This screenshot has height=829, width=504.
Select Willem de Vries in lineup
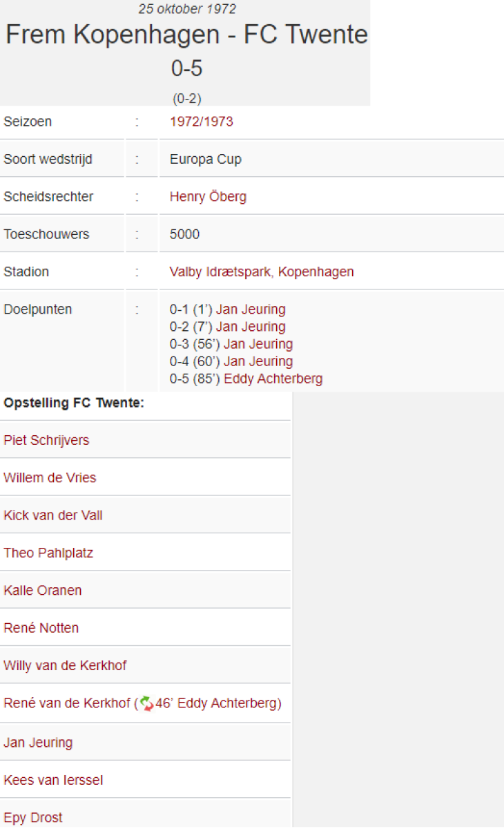(50, 478)
